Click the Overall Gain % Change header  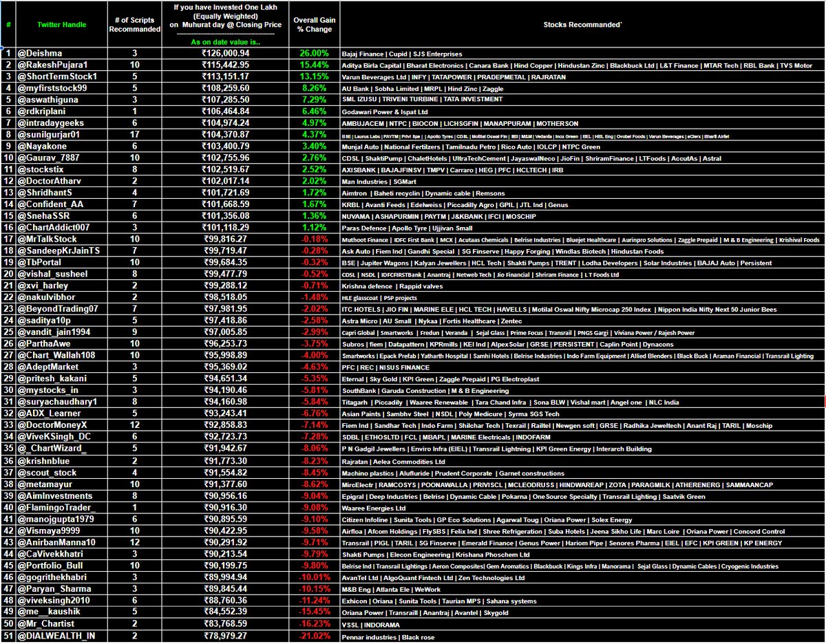pyautogui.click(x=314, y=25)
